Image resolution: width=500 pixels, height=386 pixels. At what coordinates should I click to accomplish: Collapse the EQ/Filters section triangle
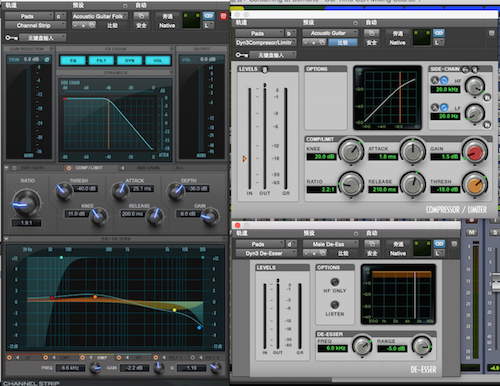tap(6, 239)
